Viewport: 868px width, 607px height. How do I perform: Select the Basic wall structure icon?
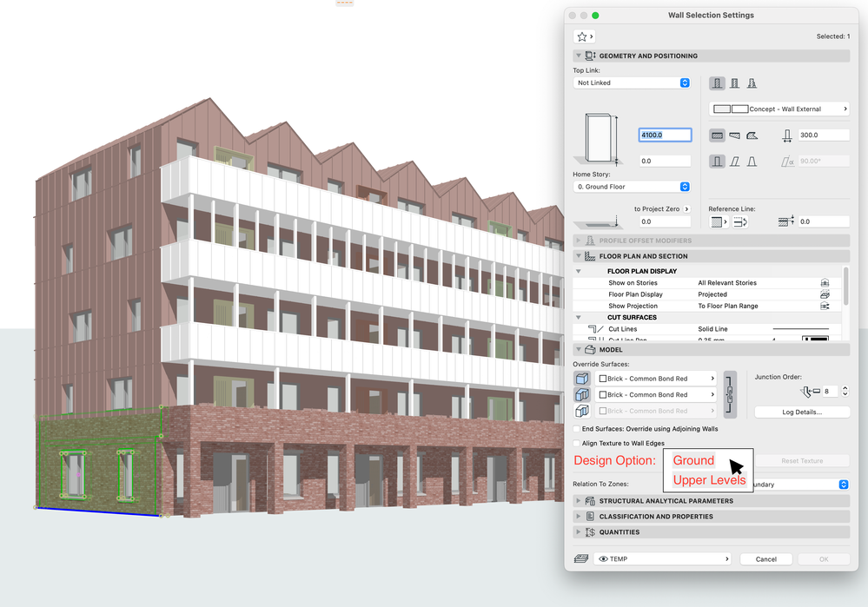717,83
